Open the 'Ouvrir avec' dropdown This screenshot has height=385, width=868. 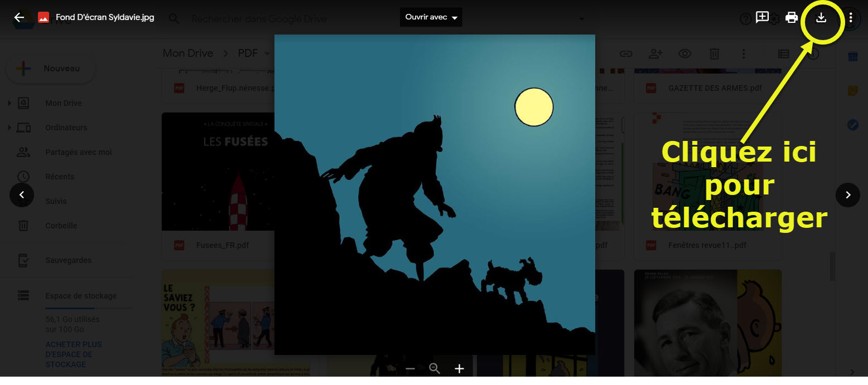click(x=431, y=17)
